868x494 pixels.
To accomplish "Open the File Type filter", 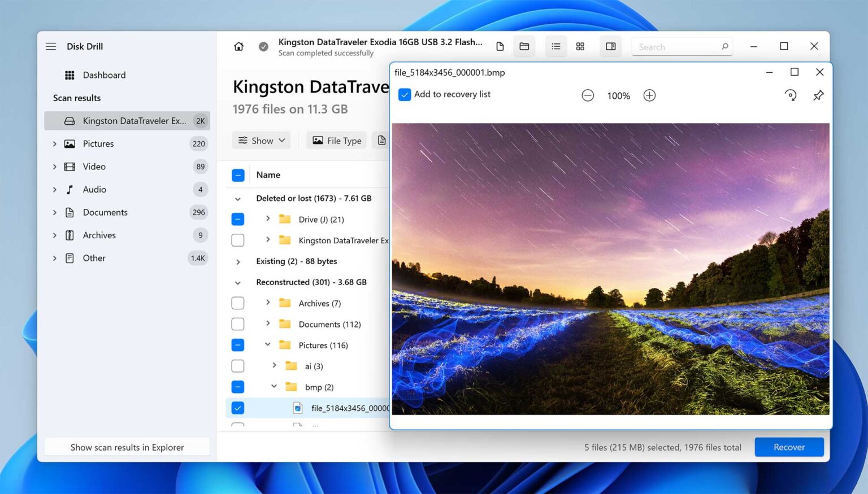I will pyautogui.click(x=336, y=140).
